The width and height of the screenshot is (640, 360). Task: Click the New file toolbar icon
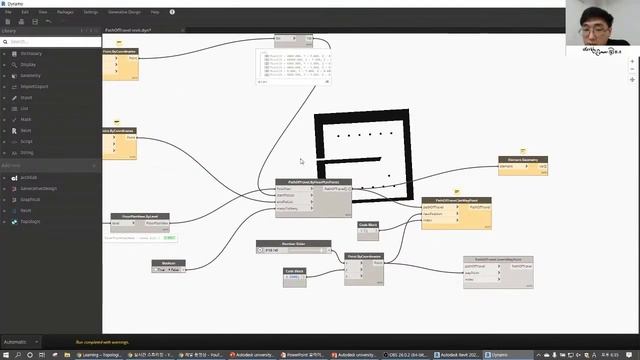click(x=8, y=22)
